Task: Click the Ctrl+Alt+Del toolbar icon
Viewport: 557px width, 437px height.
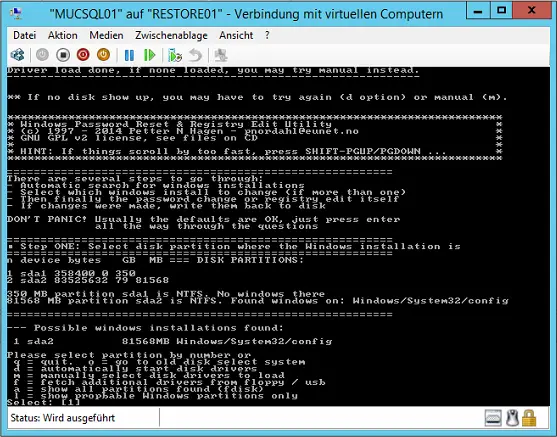Action: (17, 55)
